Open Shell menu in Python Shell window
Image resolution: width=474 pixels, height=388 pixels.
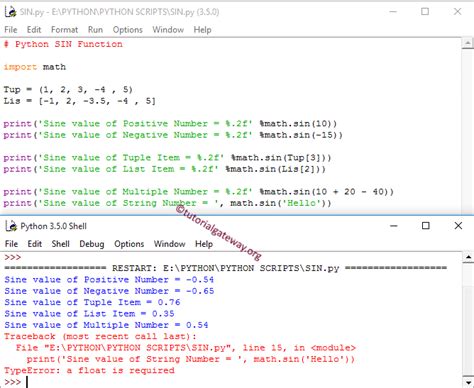click(61, 244)
